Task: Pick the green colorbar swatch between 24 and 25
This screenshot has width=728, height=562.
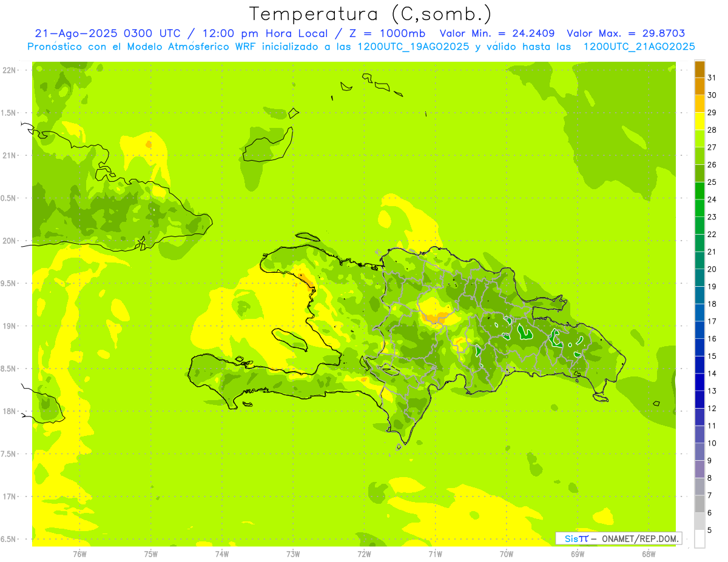Action: [699, 191]
